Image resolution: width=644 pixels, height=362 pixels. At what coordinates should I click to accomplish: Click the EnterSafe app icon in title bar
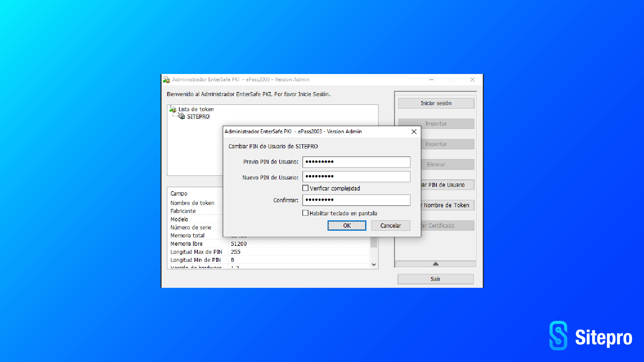coord(166,80)
